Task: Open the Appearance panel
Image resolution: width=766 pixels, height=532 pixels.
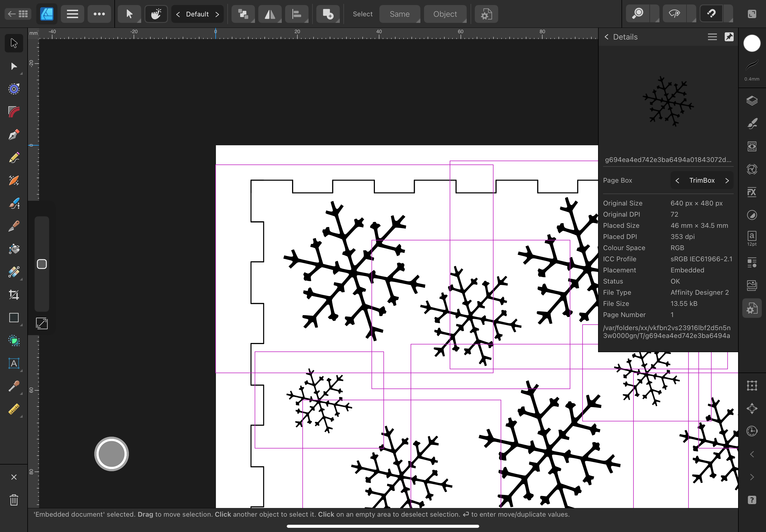Action: tap(752, 147)
